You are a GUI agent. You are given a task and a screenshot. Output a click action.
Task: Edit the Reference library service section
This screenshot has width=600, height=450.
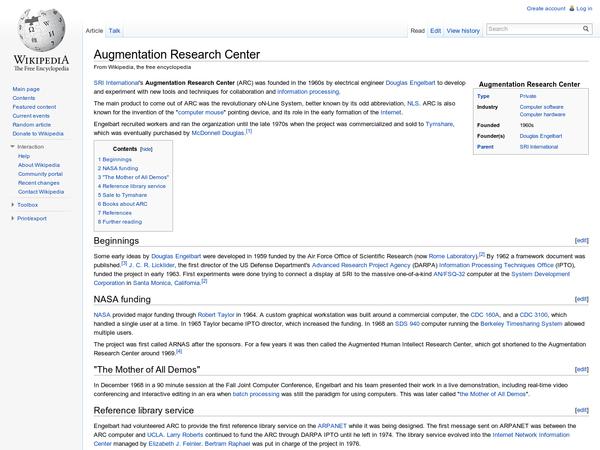click(x=582, y=410)
